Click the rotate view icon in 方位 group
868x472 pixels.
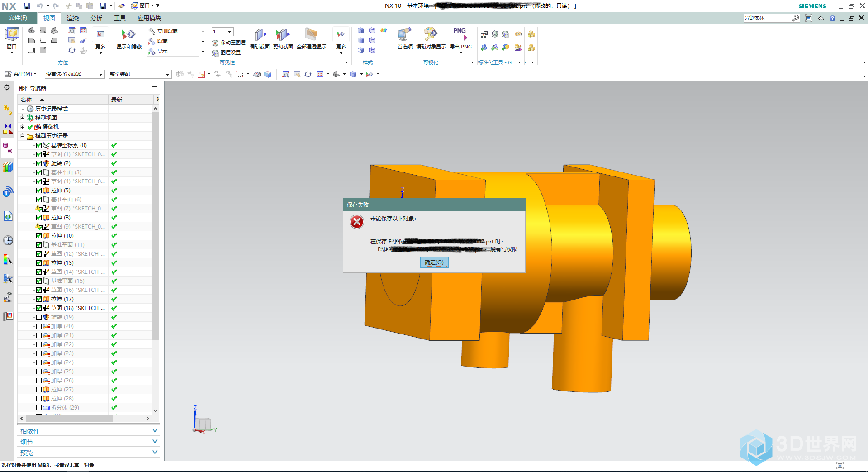click(72, 50)
